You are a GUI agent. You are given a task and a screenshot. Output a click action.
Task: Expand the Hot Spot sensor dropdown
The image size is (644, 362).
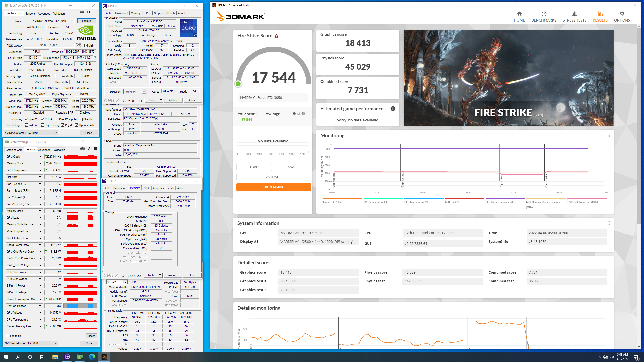pyautogui.click(x=40, y=177)
